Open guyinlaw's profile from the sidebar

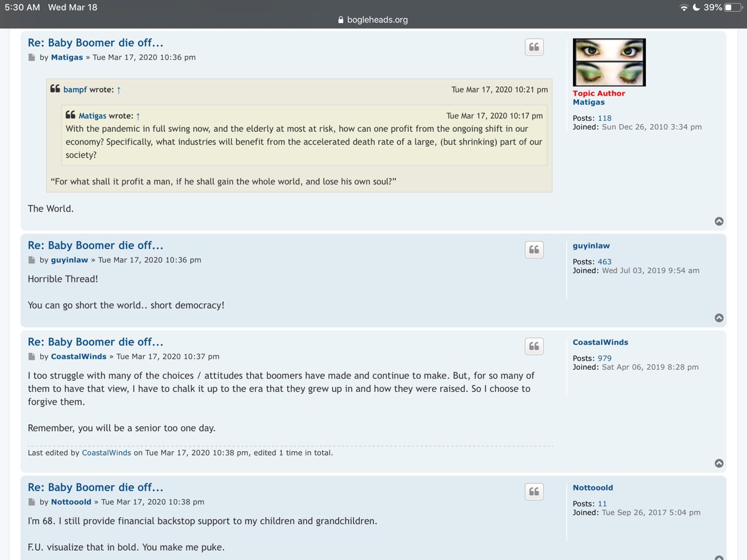(x=591, y=246)
